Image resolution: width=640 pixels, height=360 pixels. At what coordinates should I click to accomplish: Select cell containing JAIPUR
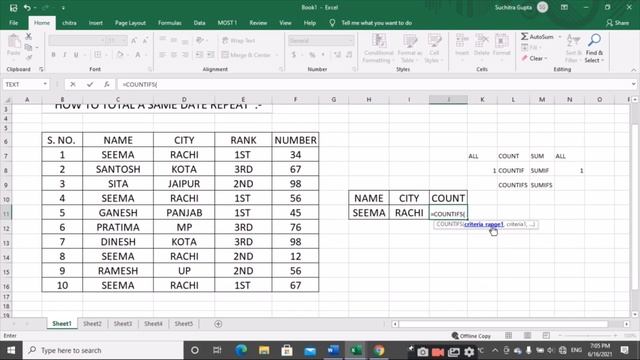pos(184,184)
